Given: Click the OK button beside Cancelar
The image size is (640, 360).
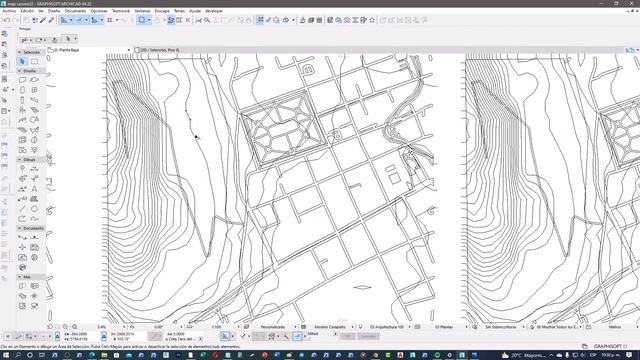Looking at the screenshot, I should click(x=348, y=336).
